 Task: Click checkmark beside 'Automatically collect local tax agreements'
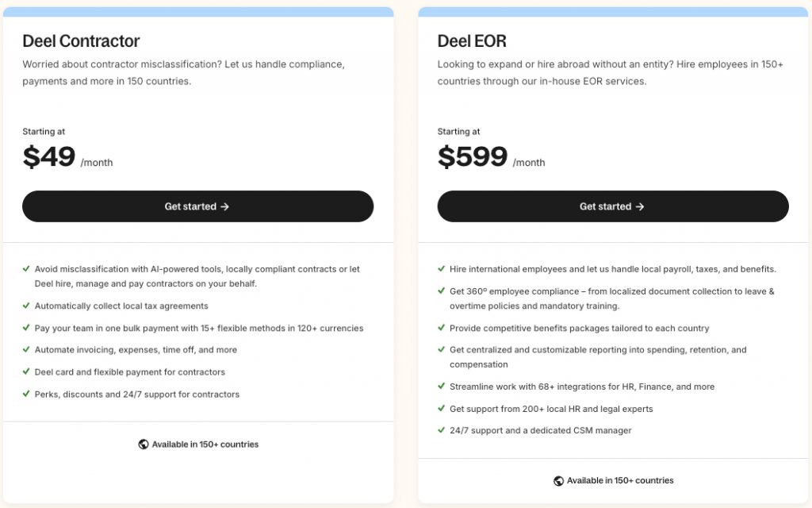coord(27,306)
